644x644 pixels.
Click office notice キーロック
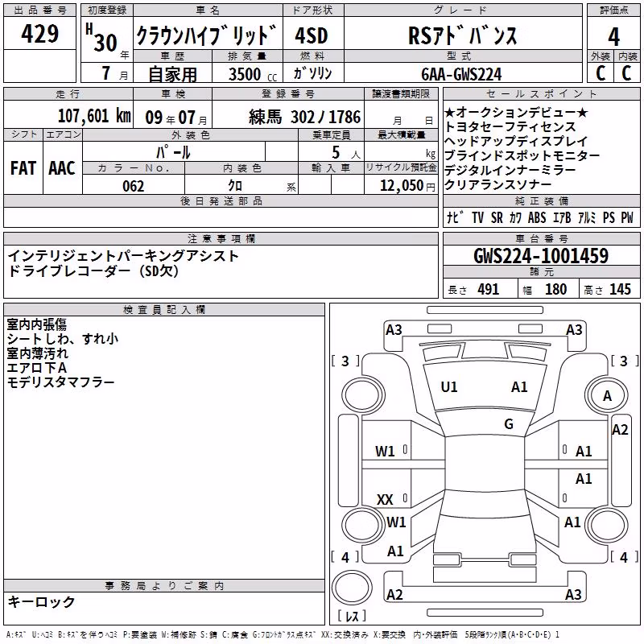pos(42,601)
